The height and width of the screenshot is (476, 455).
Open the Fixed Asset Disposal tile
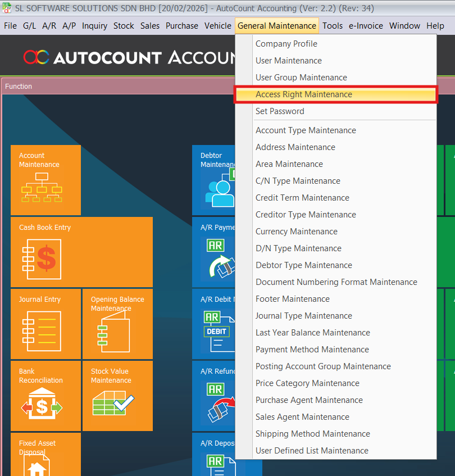(46, 454)
